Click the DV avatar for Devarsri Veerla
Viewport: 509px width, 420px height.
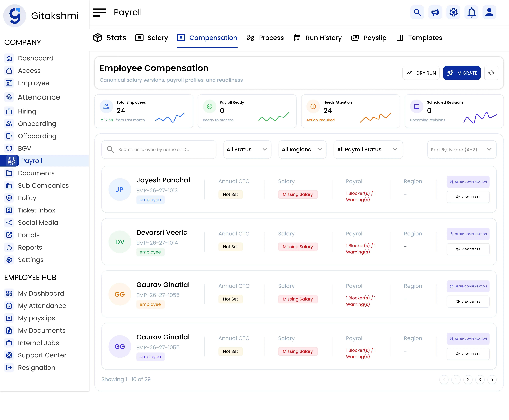point(120,242)
